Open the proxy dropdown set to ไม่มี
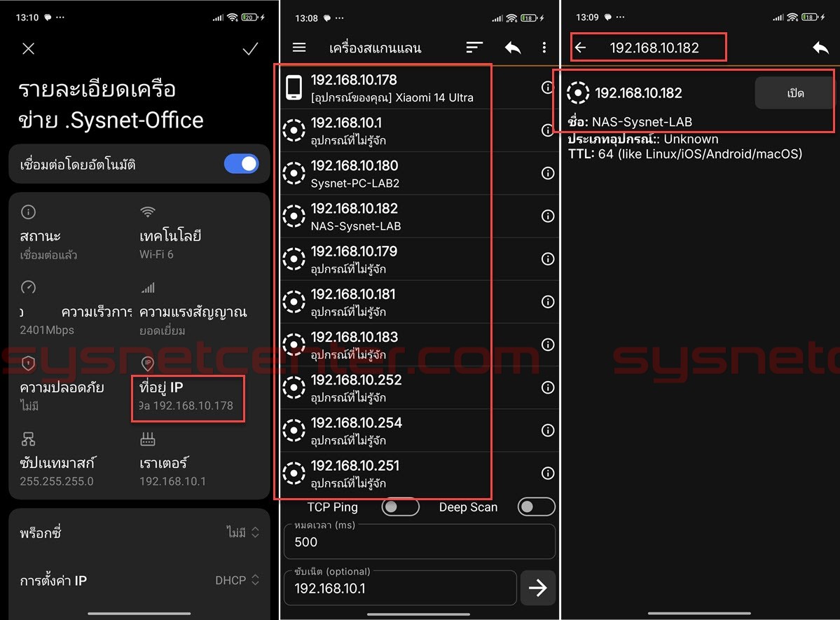Viewport: 840px width, 620px height. click(242, 532)
